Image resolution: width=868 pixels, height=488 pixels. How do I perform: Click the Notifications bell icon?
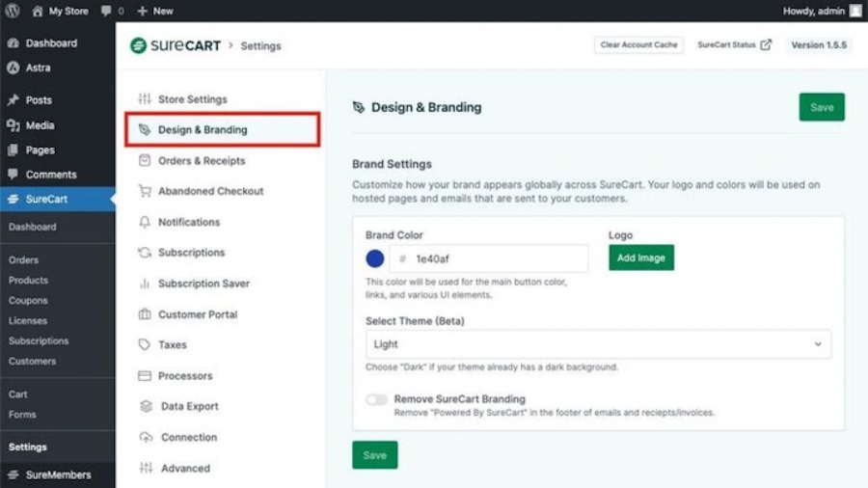[145, 222]
